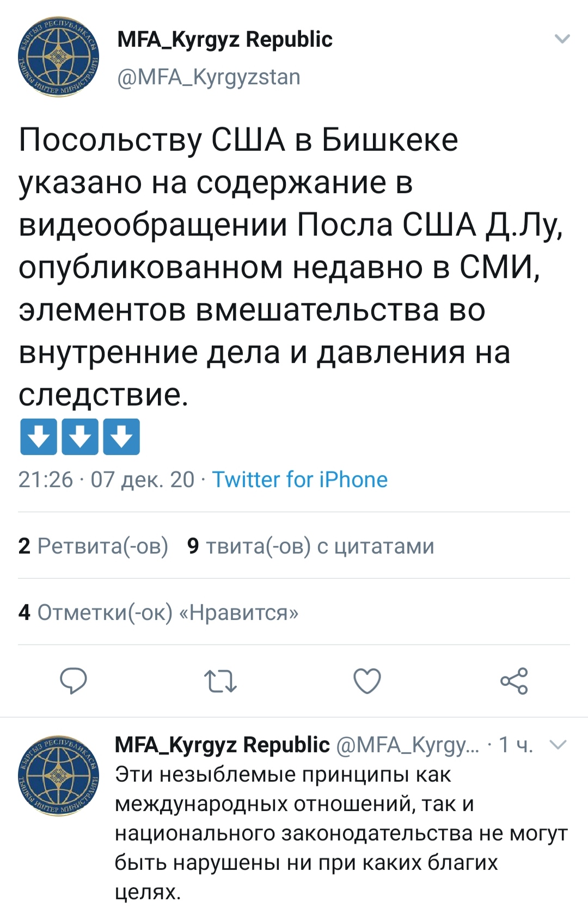
Task: Tap MFA_Kyrgyz Republic name in header
Action: pyautogui.click(x=224, y=39)
